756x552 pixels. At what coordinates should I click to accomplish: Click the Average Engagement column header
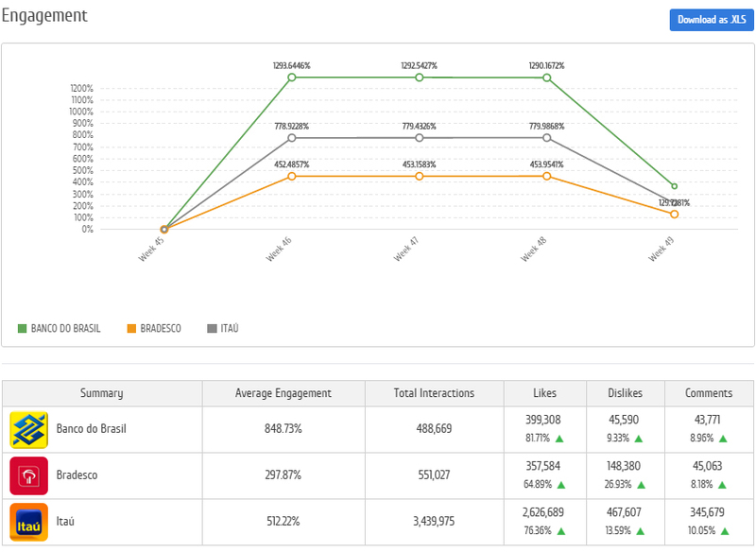coord(283,393)
